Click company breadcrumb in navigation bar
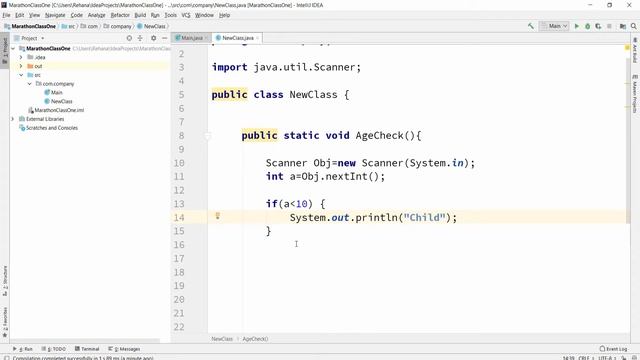 (118, 26)
